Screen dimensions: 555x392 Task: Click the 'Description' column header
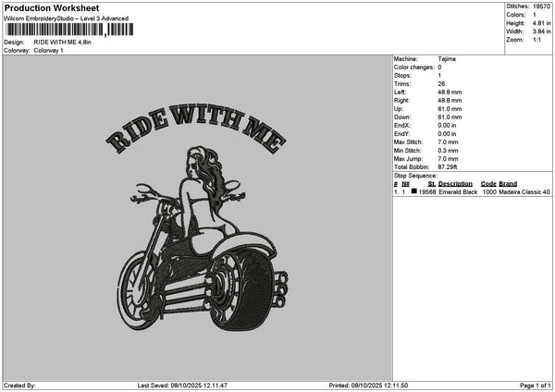click(455, 184)
